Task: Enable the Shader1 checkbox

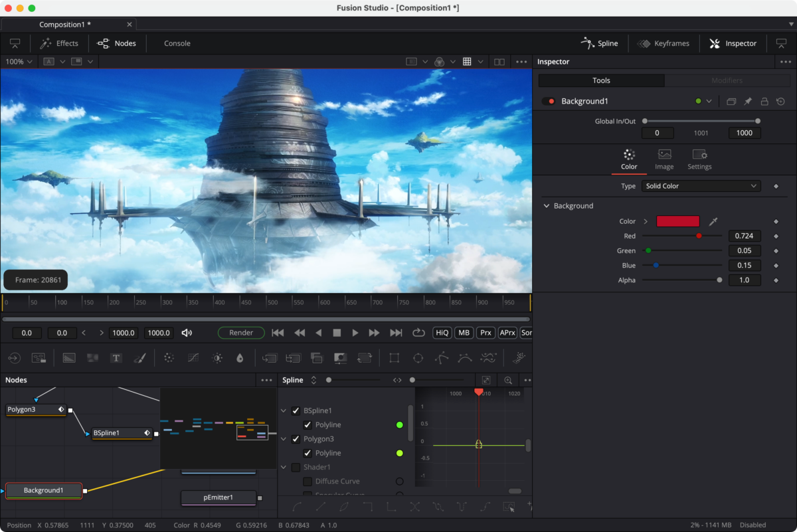Action: [296, 467]
